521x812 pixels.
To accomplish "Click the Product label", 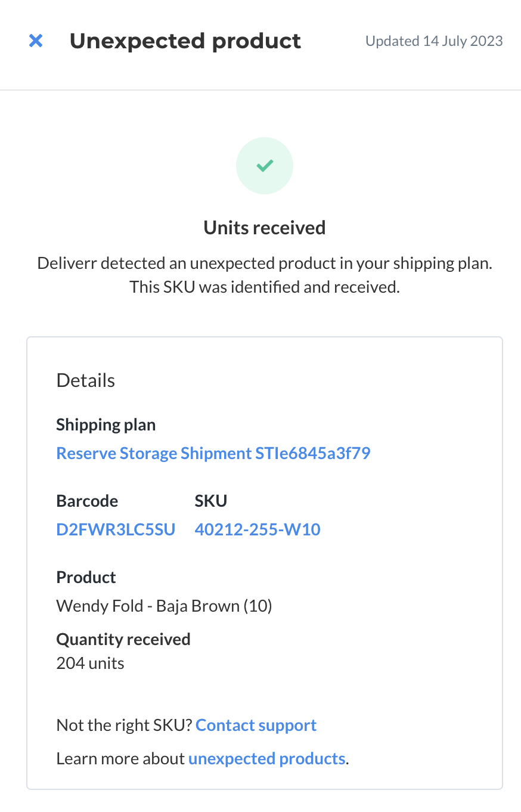I will (86, 577).
